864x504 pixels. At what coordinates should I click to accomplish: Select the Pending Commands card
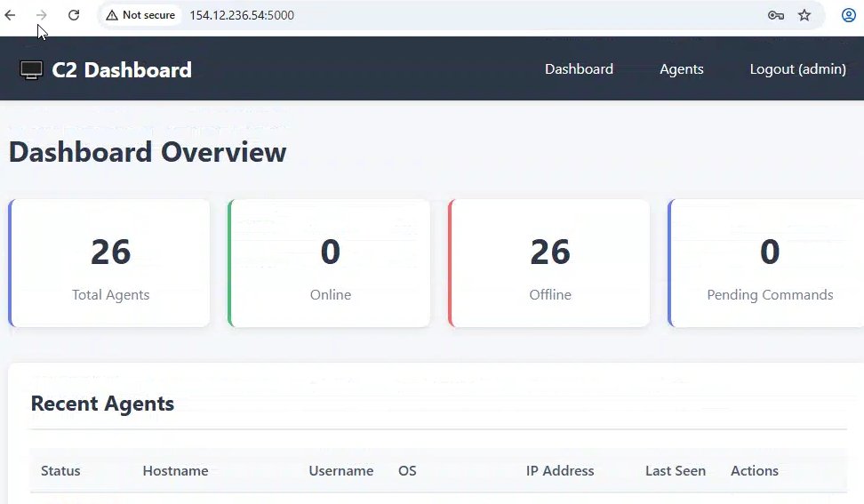766,263
